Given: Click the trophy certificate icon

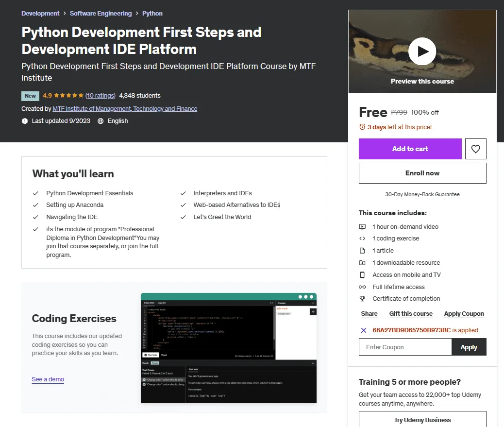Looking at the screenshot, I should (x=362, y=299).
